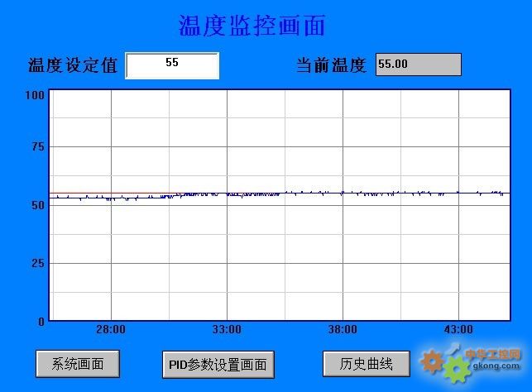Click the 当前温度 label
532x392 pixels.
tap(331, 65)
